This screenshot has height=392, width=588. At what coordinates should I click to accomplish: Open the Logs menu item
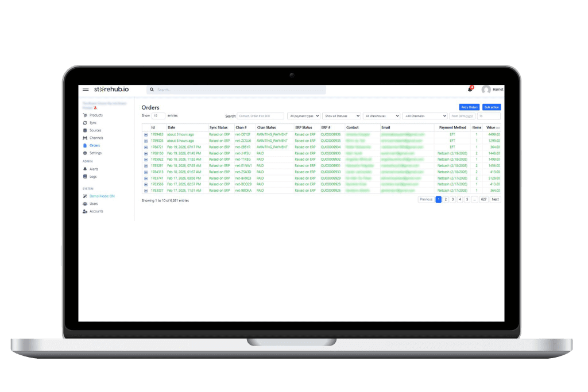point(93,177)
